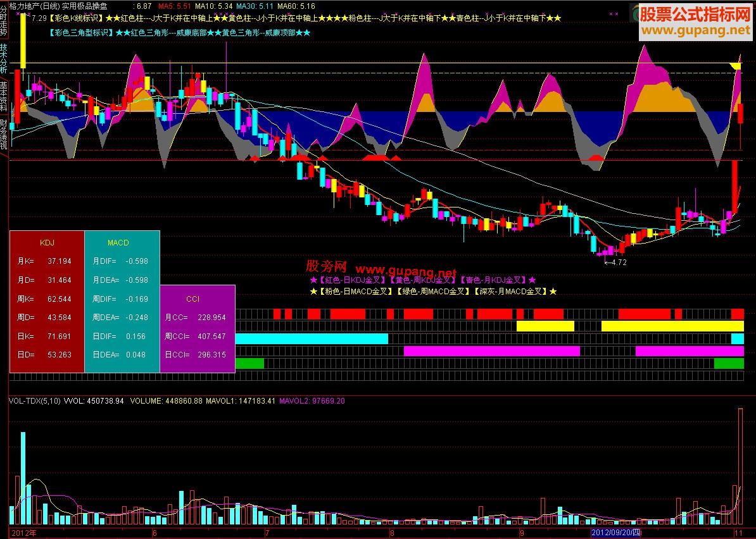The height and width of the screenshot is (539, 756).
Task: Click the VOLUME: 448860.88 readout
Action: tap(167, 400)
